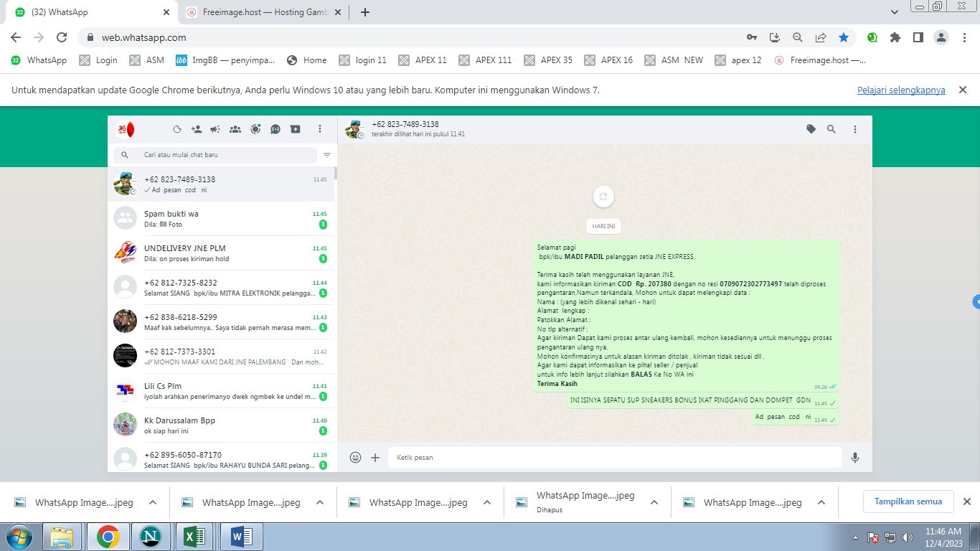Click the attach plus icon
This screenshot has width=980, height=551.
[x=375, y=457]
